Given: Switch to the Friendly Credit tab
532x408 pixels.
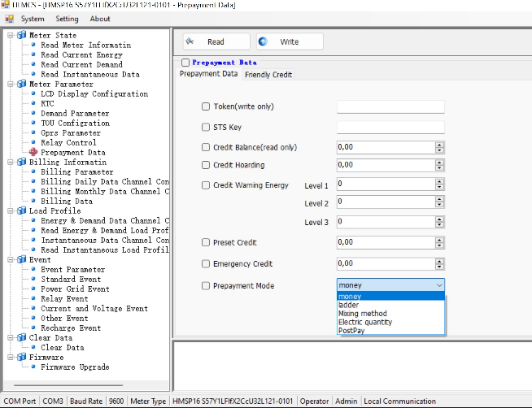Looking at the screenshot, I should (x=268, y=75).
